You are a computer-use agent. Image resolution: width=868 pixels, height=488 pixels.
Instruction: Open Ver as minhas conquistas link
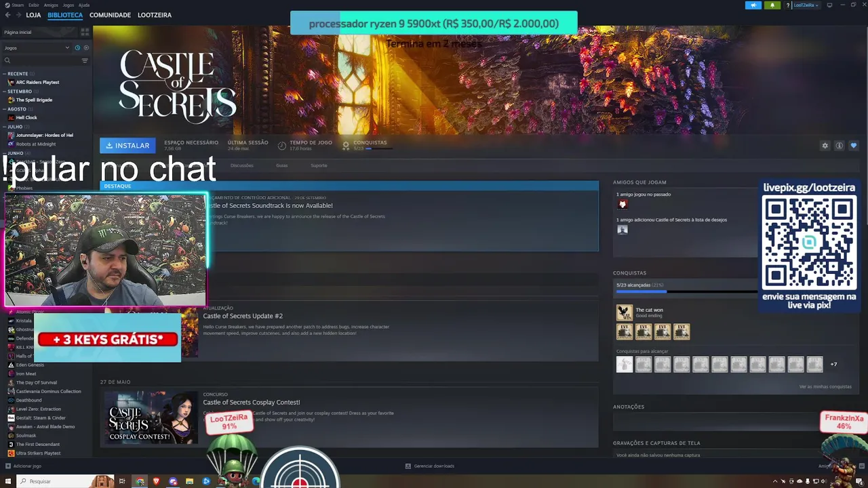coord(825,386)
